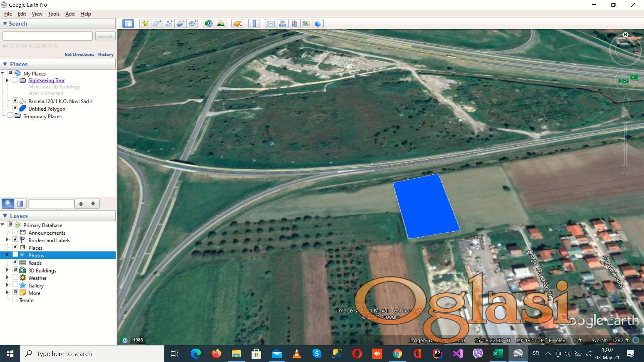The image size is (644, 362).
Task: Collapse the Search panel header
Action: 5,23
